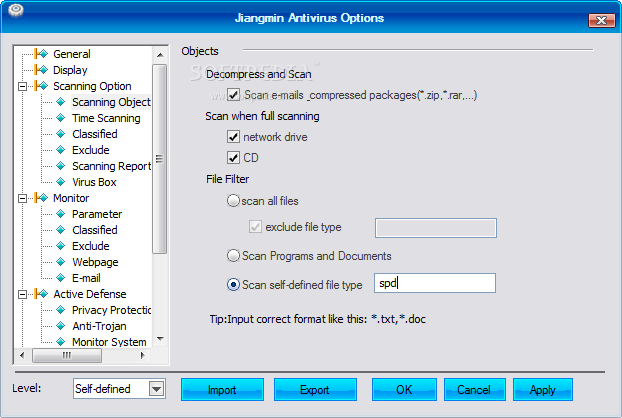Image resolution: width=622 pixels, height=418 pixels.
Task: Click the tree horizontal scrollbar thumb
Action: pos(67,355)
